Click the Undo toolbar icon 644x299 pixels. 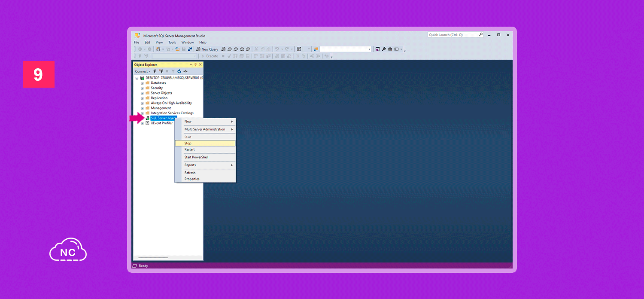(x=277, y=49)
